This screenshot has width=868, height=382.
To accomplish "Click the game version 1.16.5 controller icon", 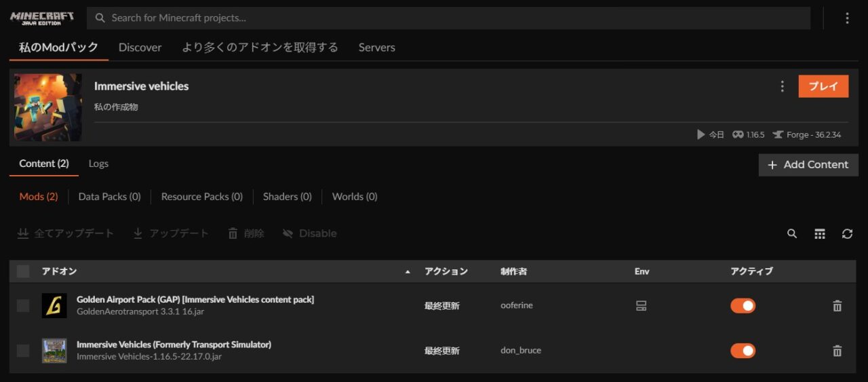I will coord(738,134).
